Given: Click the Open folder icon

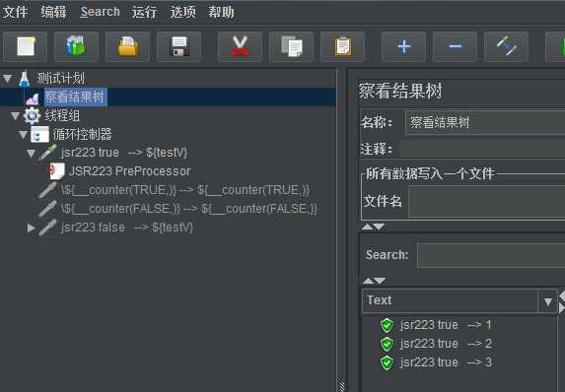Looking at the screenshot, I should pos(127,46).
